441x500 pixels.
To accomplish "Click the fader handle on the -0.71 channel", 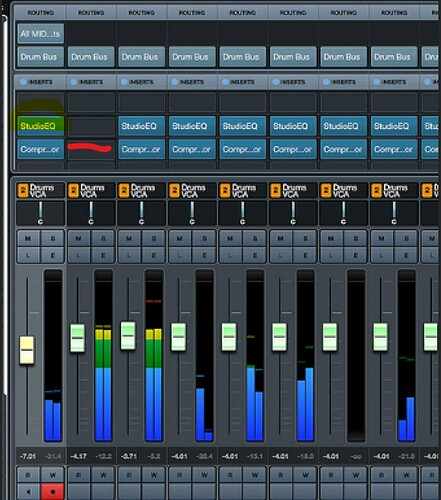I will pyautogui.click(x=128, y=335).
